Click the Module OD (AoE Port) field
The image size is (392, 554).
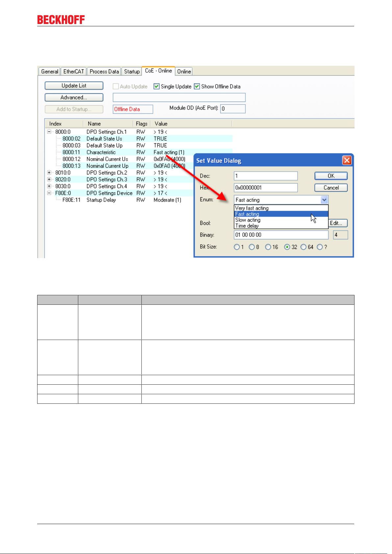pos(233,109)
